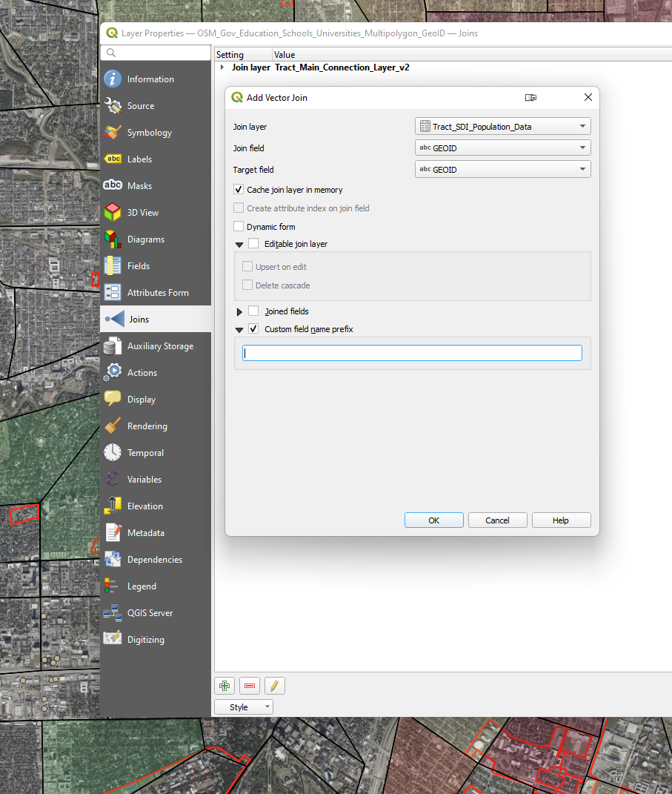Open the Target field GEOID dropdown
Image resolution: width=672 pixels, height=794 pixels.
503,169
